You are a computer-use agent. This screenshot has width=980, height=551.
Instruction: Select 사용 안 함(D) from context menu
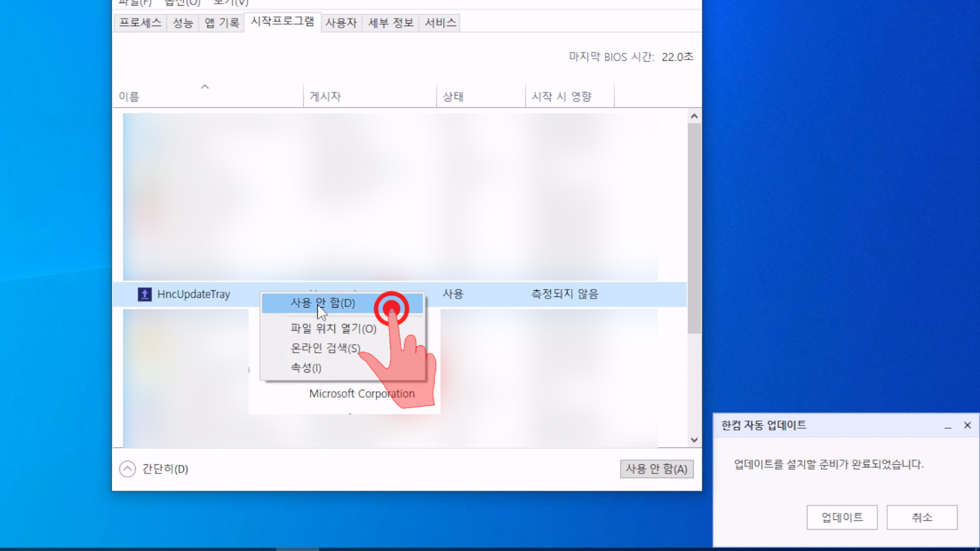coord(323,303)
